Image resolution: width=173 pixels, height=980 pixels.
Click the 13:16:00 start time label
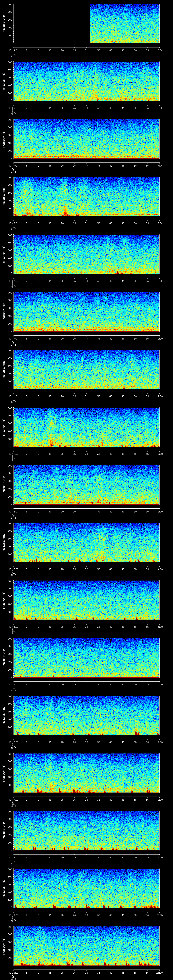click(13, 742)
